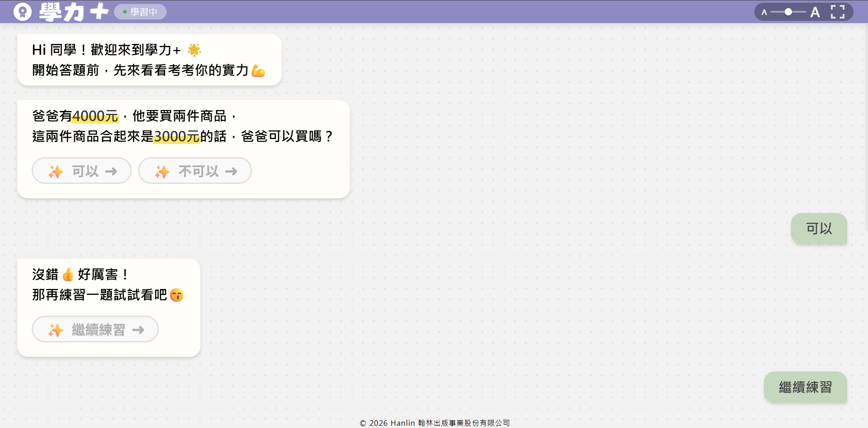The height and width of the screenshot is (428, 868).
Task: Click the arrow icon on 繼續練習 button
Action: pos(138,330)
